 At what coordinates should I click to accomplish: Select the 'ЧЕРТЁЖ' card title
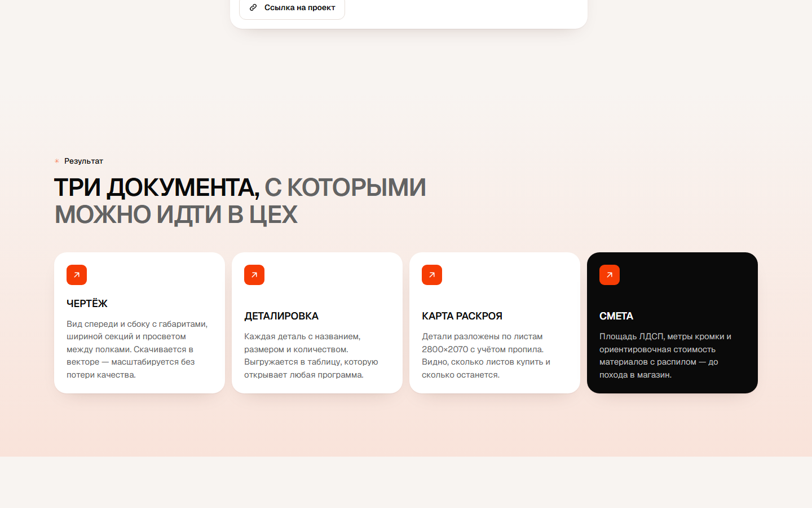87,304
